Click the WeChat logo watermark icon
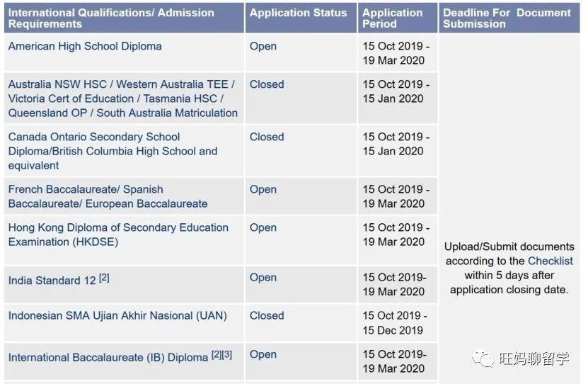 [483, 358]
